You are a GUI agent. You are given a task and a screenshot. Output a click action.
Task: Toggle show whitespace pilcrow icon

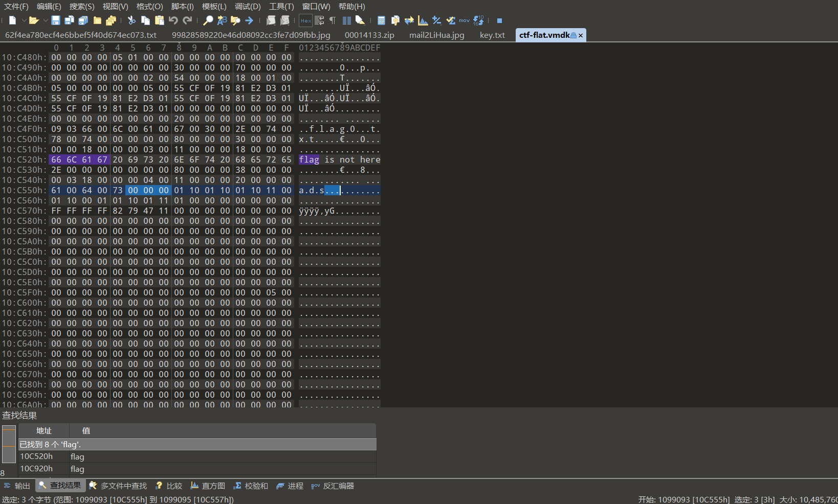click(333, 20)
